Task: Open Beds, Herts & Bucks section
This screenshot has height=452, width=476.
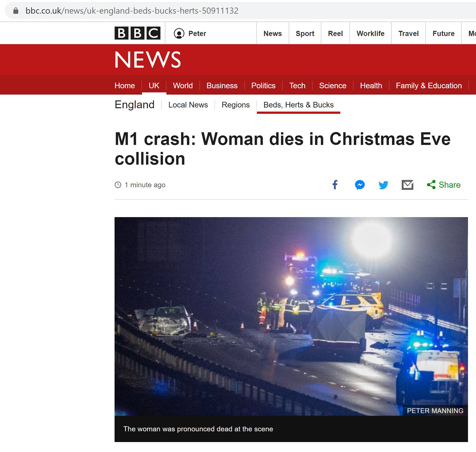Action: (298, 105)
